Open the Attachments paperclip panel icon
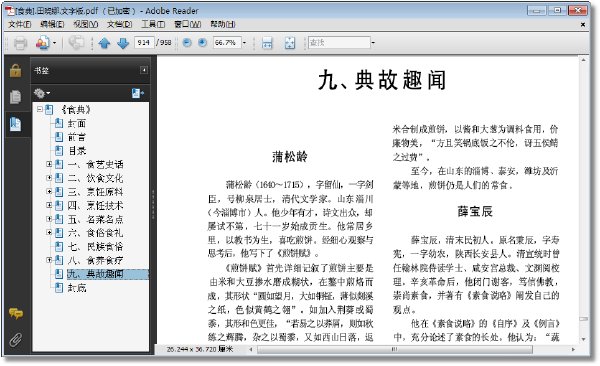The height and width of the screenshot is (366, 600). (x=16, y=339)
